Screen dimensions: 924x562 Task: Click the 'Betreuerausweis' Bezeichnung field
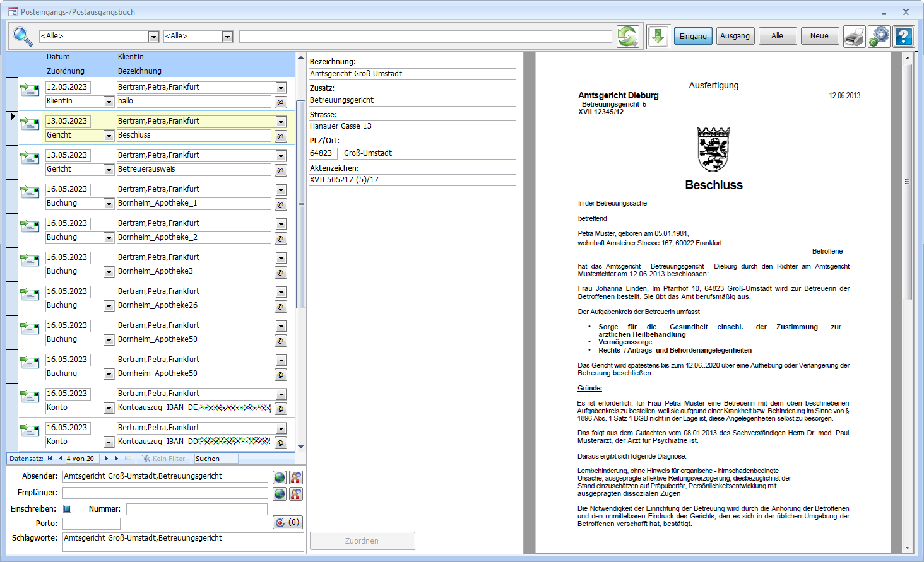[194, 169]
